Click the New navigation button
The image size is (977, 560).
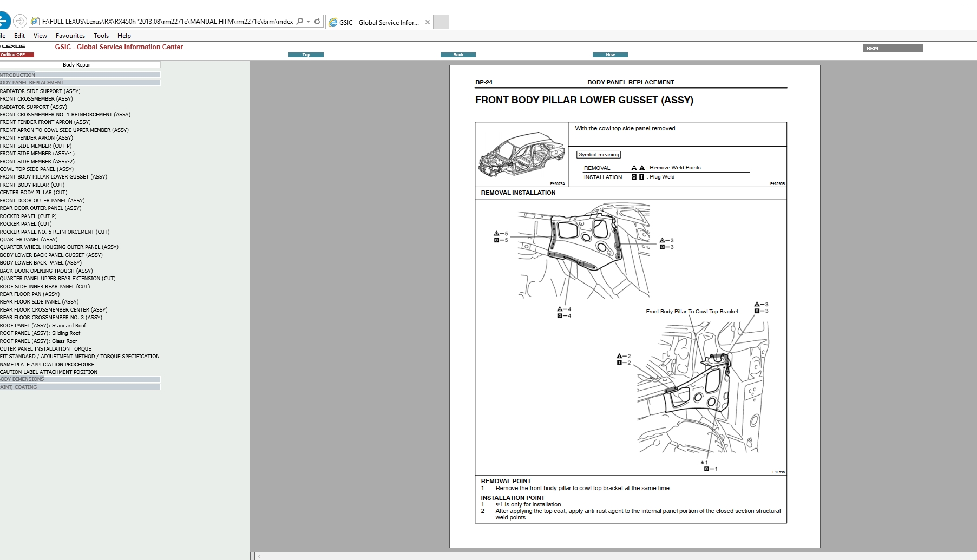pos(610,55)
